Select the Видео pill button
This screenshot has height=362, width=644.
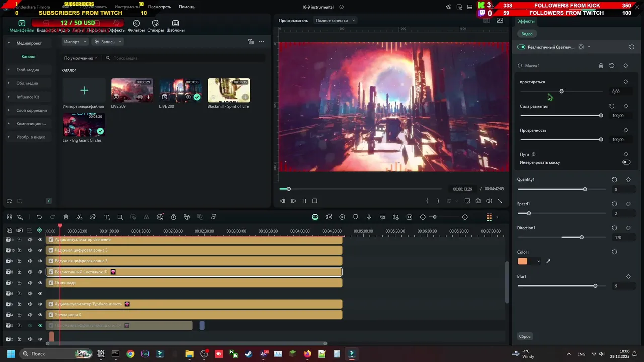[527, 34]
